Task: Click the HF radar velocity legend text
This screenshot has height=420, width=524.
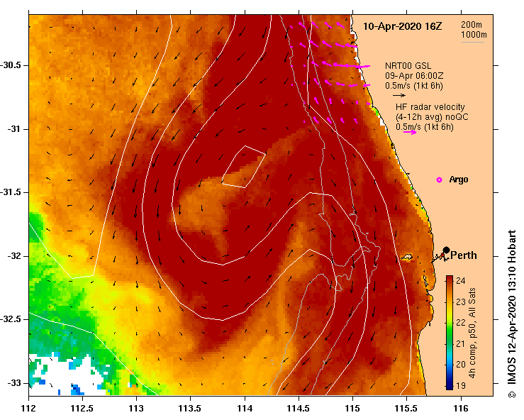Action: pos(430,107)
